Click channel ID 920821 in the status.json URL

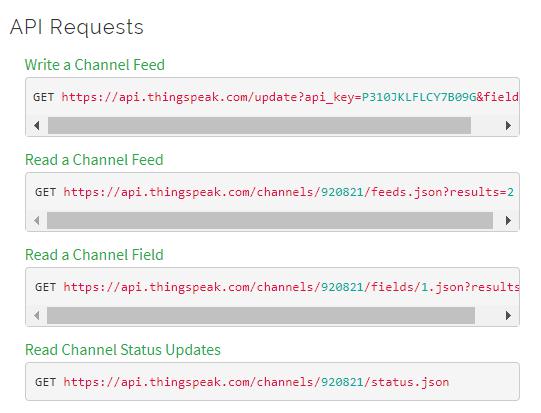(x=342, y=382)
